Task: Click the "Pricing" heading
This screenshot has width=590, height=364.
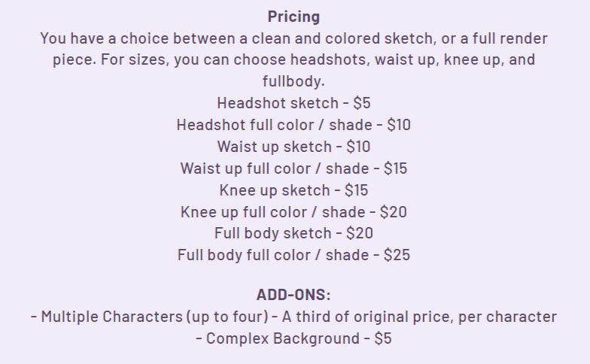Action: pos(293,17)
